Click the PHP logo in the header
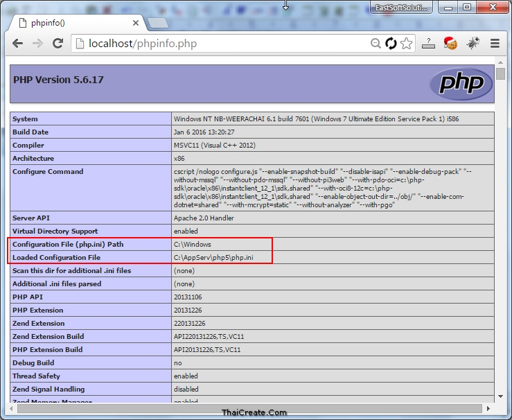Screen dimensions: 512x420 461,84
